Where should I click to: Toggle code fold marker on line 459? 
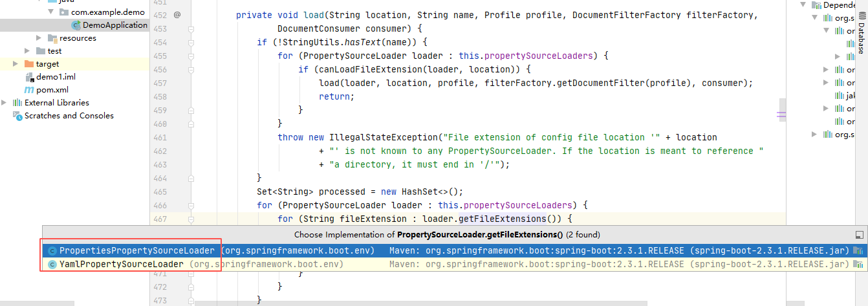click(191, 110)
